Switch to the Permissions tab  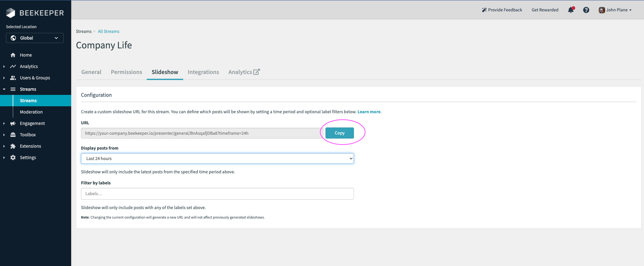point(127,72)
